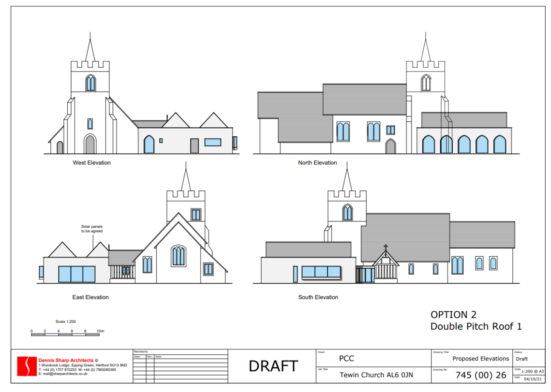Click the "East Elevation" caption

[x=90, y=297]
